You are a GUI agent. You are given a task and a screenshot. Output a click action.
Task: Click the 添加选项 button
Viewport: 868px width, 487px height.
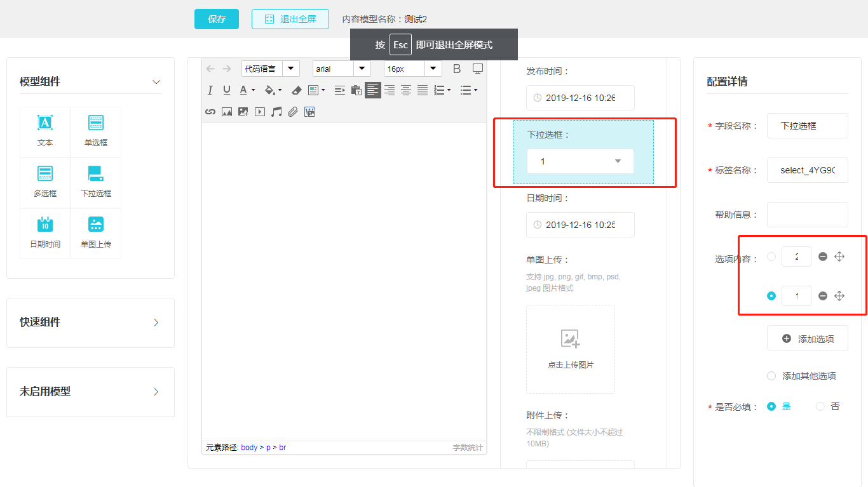(807, 338)
